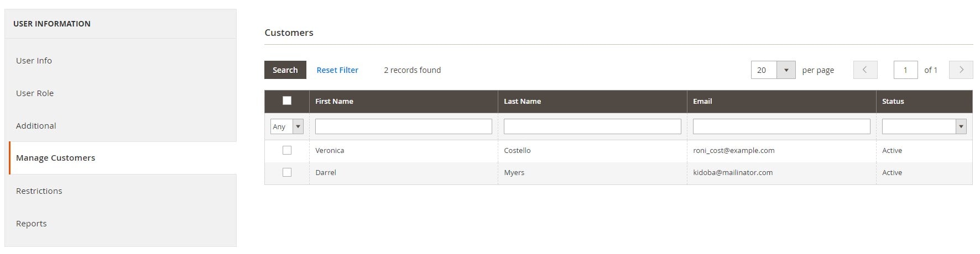
Task: Click the Reset Filter link
Action: [337, 70]
